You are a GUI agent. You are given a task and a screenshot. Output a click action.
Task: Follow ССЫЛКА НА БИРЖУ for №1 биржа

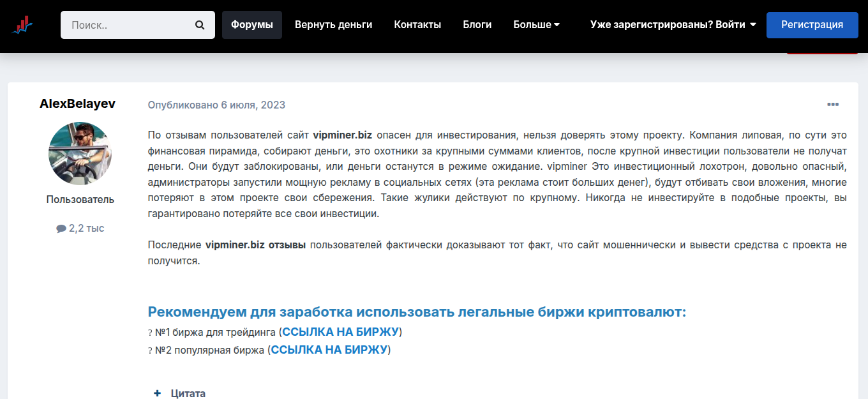tap(340, 332)
